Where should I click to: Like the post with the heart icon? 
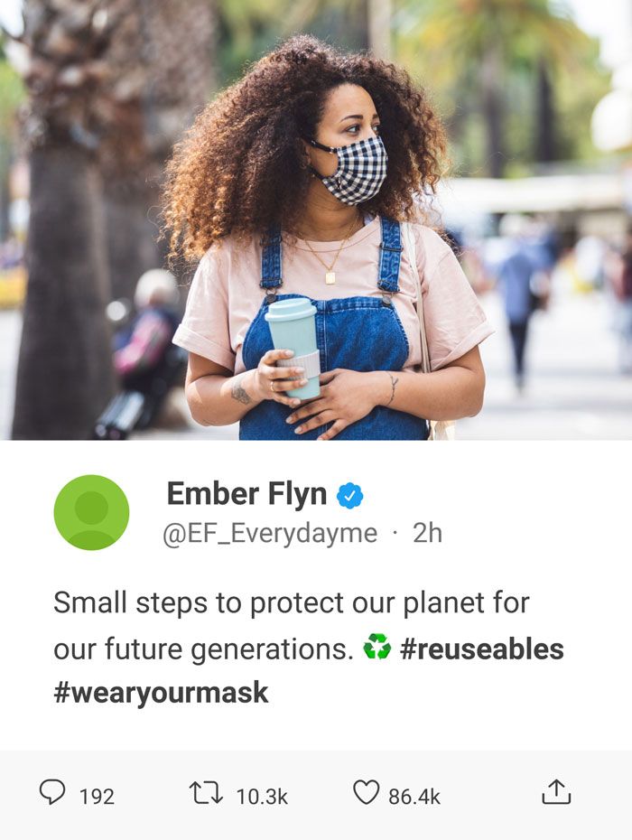coord(367,792)
